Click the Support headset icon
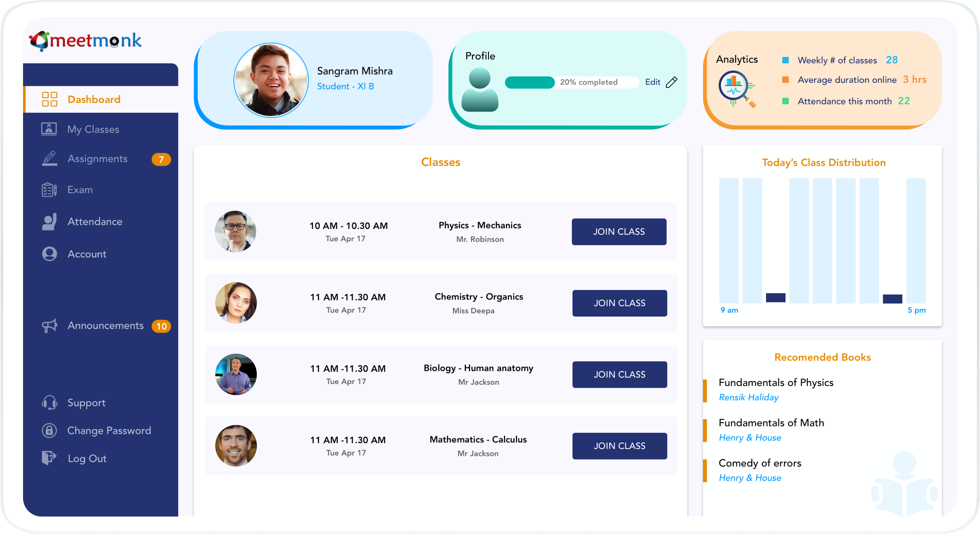Viewport: 980px width, 534px height. coord(50,402)
